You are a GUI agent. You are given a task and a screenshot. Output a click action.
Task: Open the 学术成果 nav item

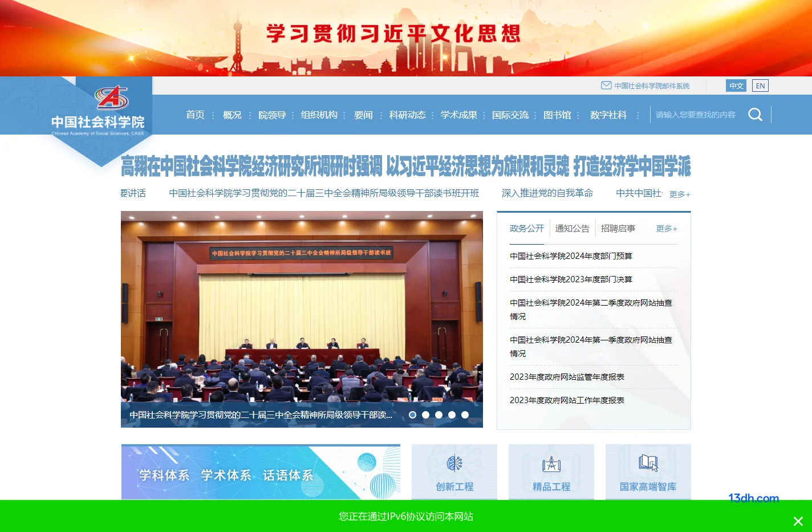[x=459, y=115]
